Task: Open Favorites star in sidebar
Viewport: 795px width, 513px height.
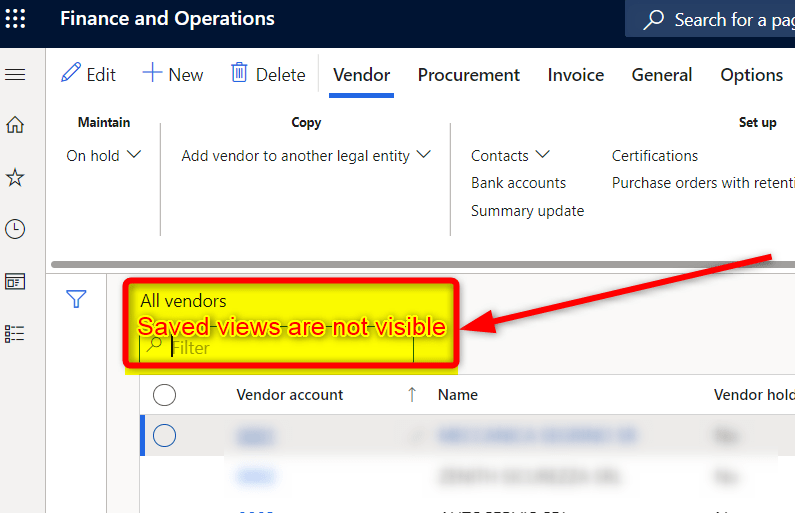Action: click(15, 178)
